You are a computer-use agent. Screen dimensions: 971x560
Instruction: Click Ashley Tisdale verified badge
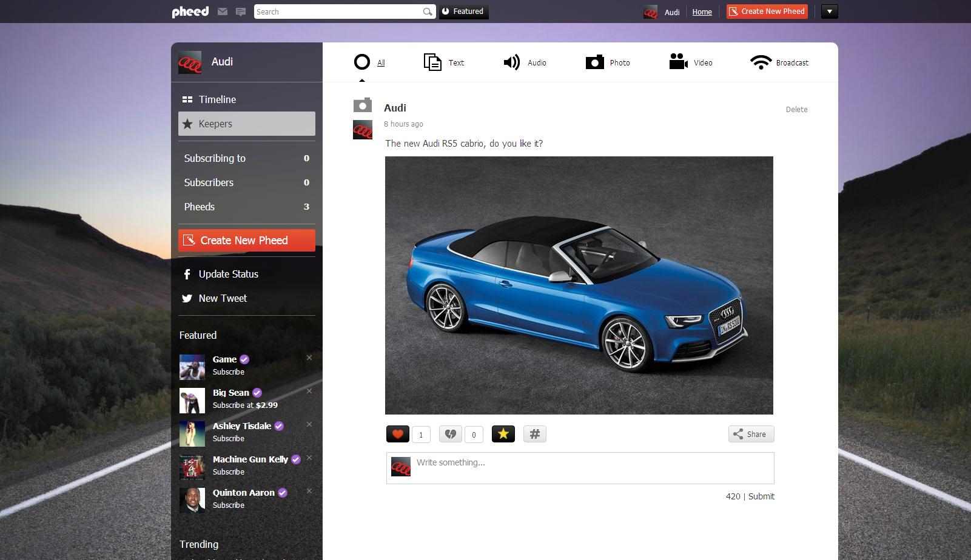(x=279, y=426)
